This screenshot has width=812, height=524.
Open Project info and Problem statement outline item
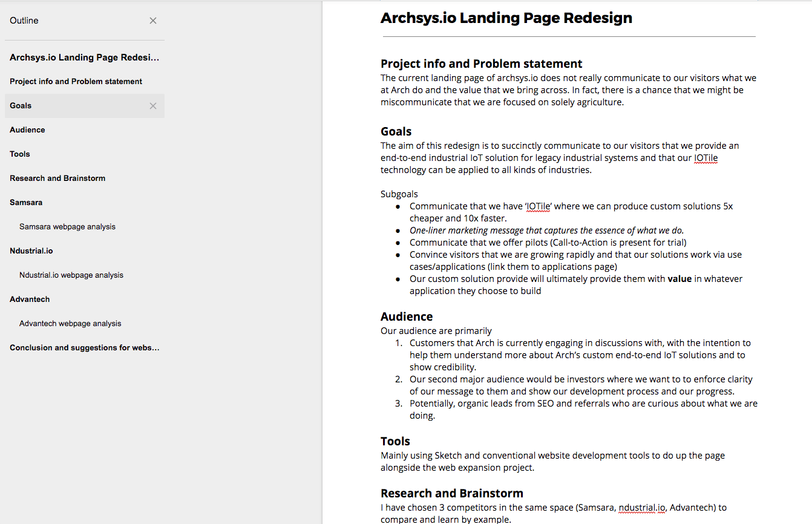[76, 82]
